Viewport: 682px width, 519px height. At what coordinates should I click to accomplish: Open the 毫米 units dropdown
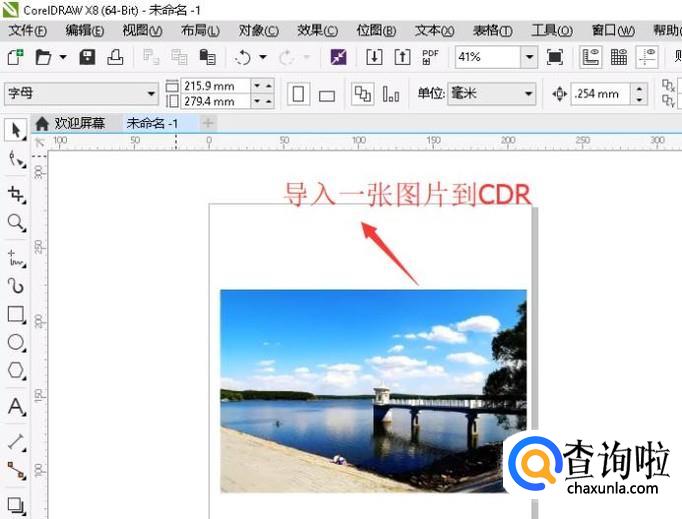pyautogui.click(x=491, y=94)
